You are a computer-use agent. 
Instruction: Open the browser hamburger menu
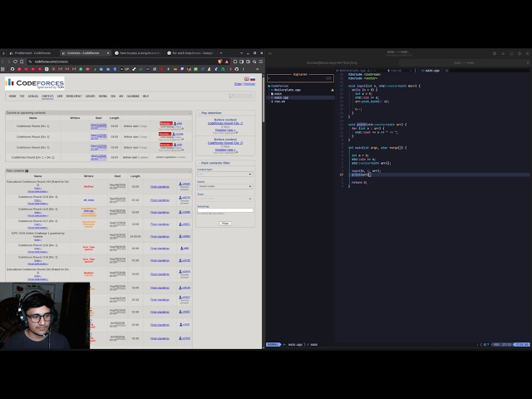tap(260, 62)
